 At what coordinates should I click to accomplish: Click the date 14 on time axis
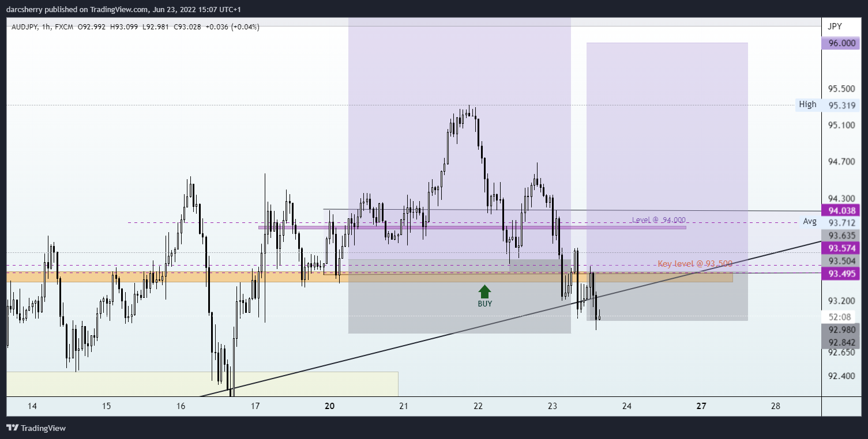click(32, 406)
